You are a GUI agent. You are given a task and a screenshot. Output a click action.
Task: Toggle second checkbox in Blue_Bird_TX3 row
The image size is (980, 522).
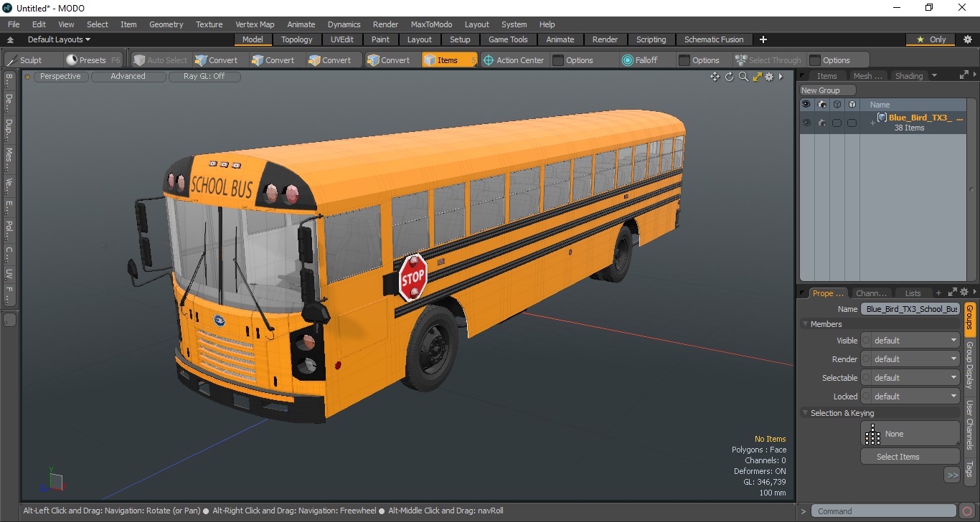(x=852, y=123)
